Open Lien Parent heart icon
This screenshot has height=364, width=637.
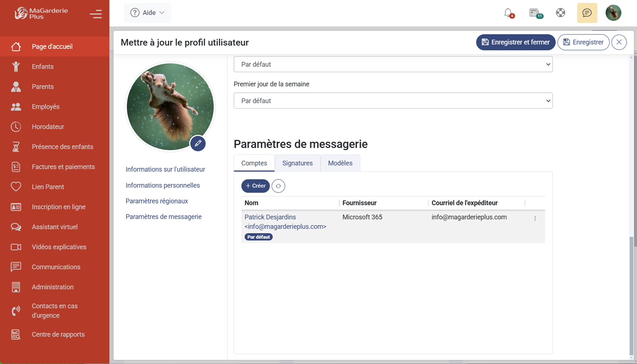(16, 187)
